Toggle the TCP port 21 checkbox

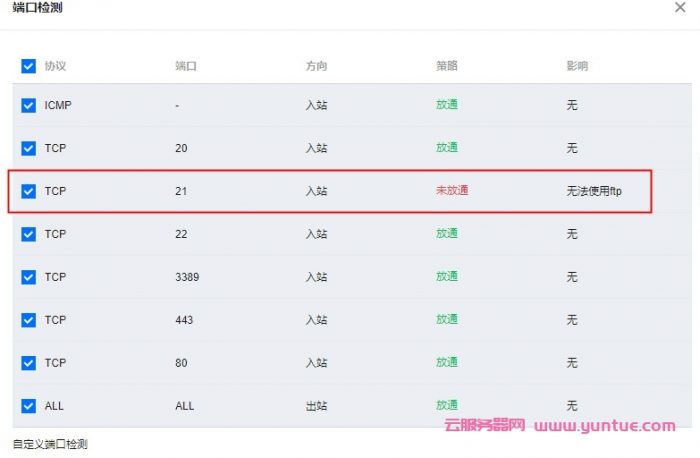point(28,191)
